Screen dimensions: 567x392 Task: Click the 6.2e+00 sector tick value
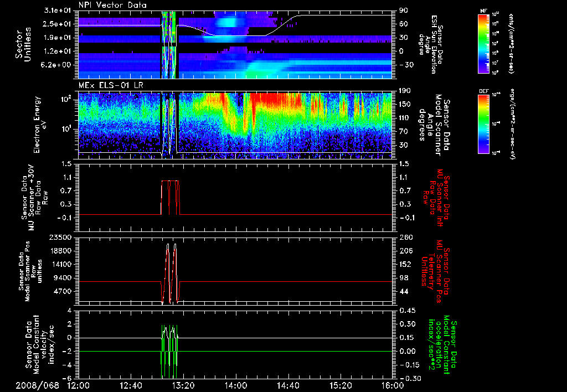pyautogui.click(x=57, y=65)
